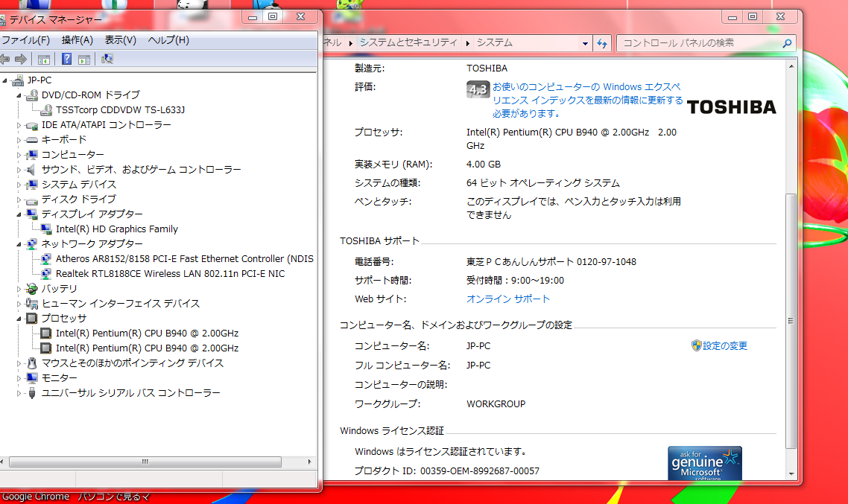This screenshot has width=848, height=504.
Task: Toggle the action pane toolbar icon
Action: [x=83, y=60]
